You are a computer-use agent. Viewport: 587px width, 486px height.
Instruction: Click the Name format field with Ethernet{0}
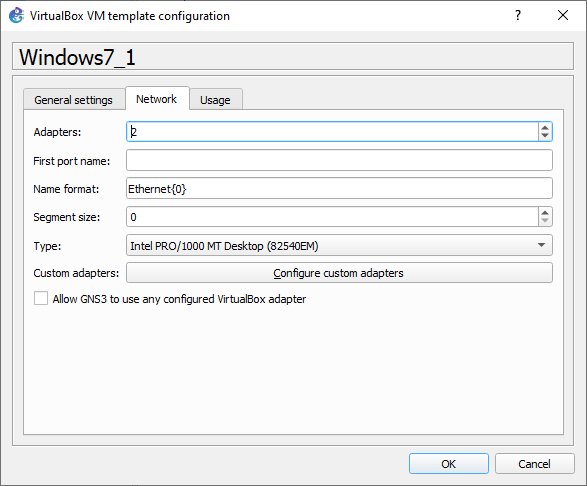(x=339, y=188)
